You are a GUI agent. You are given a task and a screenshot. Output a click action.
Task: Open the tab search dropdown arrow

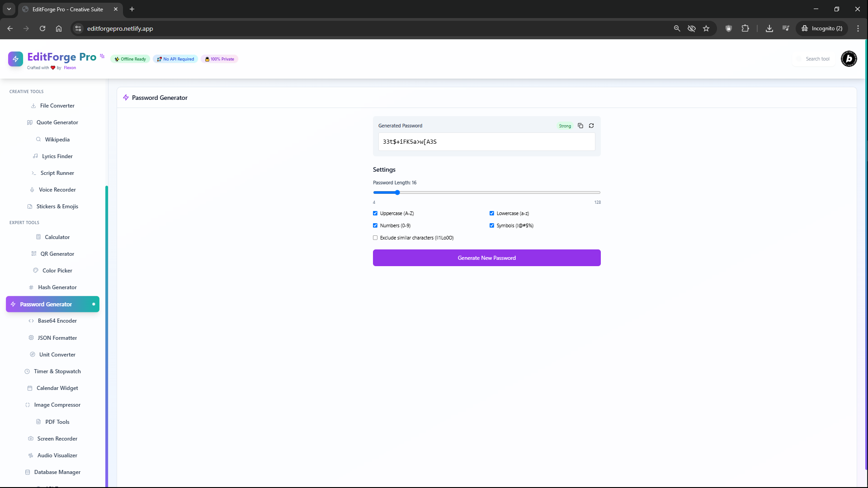click(x=9, y=9)
